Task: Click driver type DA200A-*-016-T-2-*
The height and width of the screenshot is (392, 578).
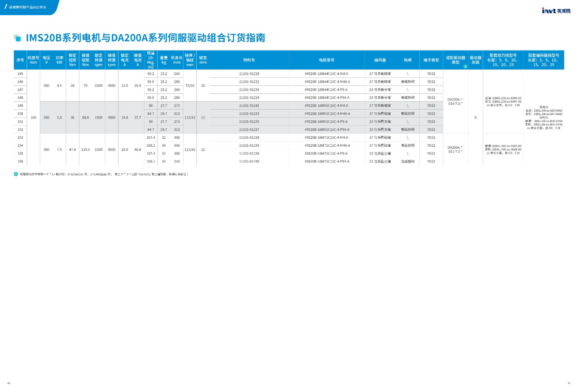Action: coord(456,102)
